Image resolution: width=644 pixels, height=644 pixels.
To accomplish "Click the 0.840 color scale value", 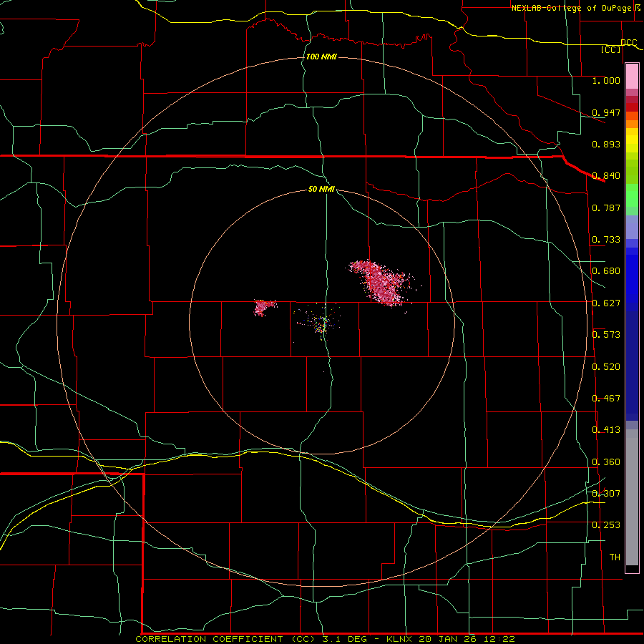I will point(606,176).
